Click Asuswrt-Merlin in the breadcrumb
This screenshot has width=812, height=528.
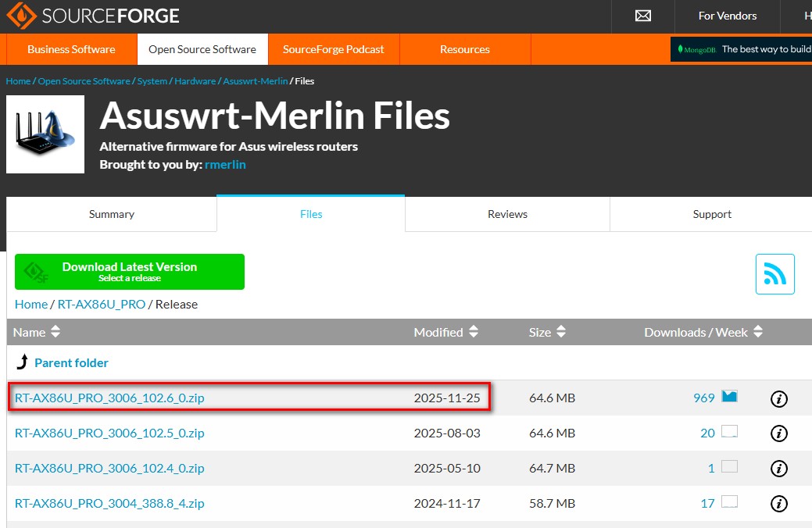[256, 81]
